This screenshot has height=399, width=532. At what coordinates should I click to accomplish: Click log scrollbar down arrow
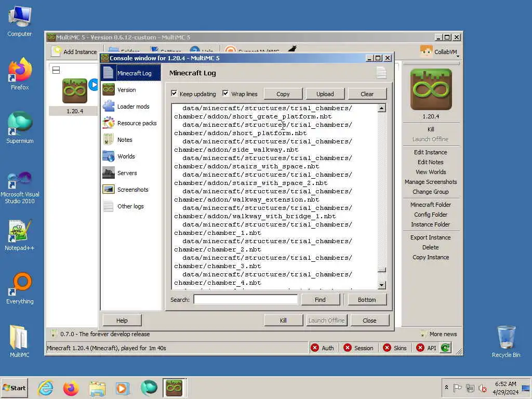click(x=382, y=285)
